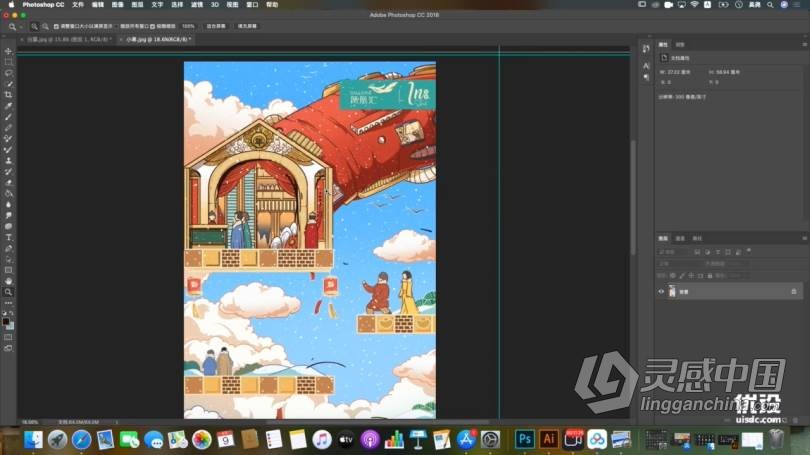Open layer filter type dropdown

674,252
